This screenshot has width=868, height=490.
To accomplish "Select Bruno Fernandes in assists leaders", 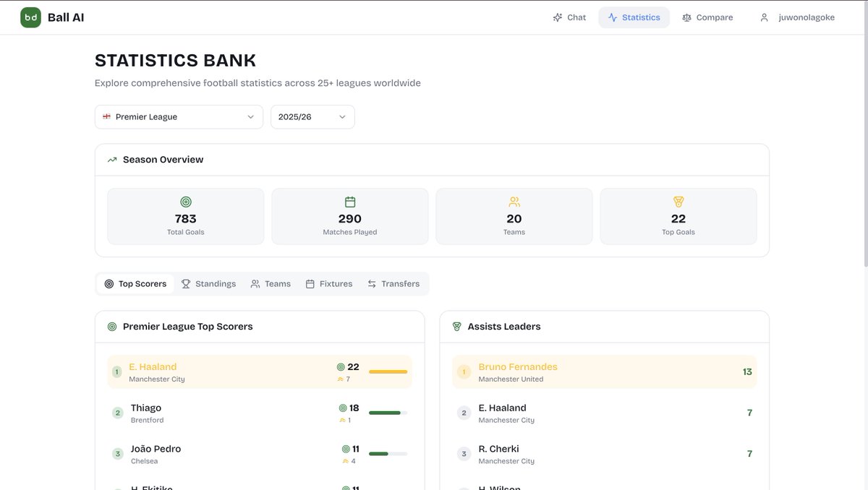I will [x=605, y=372].
